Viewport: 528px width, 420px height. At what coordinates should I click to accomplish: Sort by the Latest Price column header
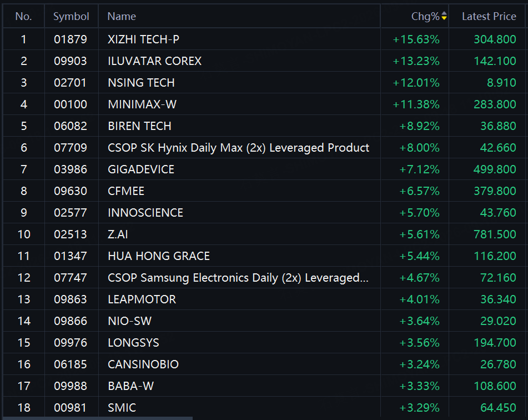[489, 16]
